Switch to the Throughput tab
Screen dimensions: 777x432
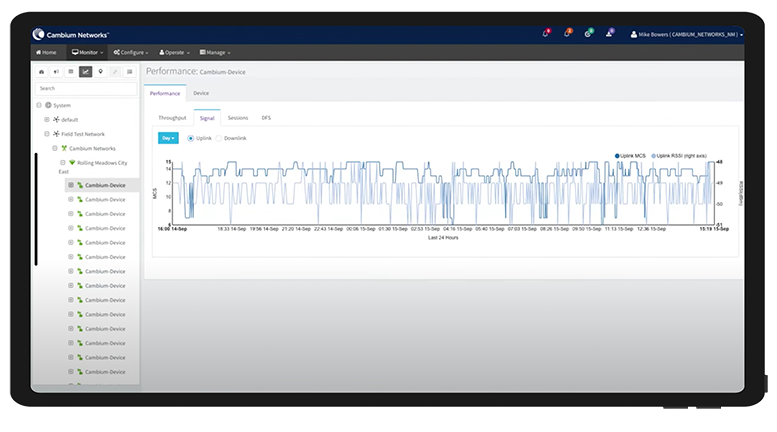pos(172,117)
